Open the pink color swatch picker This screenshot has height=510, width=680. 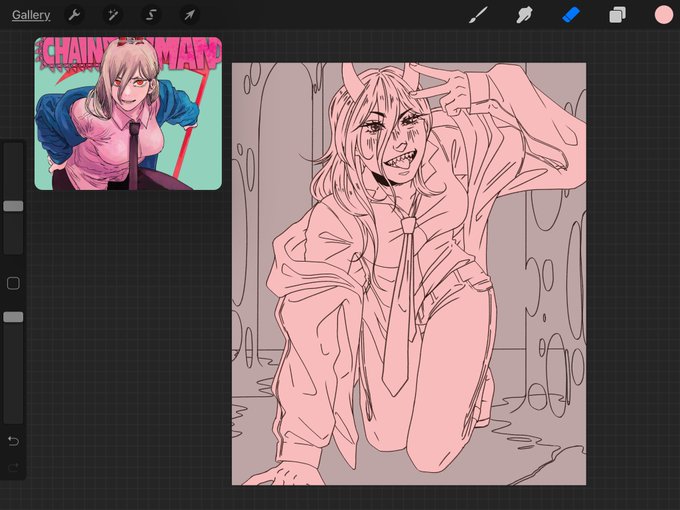pos(664,15)
